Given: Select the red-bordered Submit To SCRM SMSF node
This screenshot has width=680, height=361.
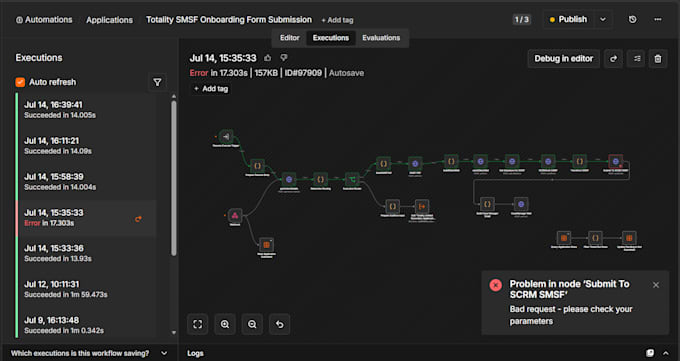Looking at the screenshot, I should click(x=615, y=161).
